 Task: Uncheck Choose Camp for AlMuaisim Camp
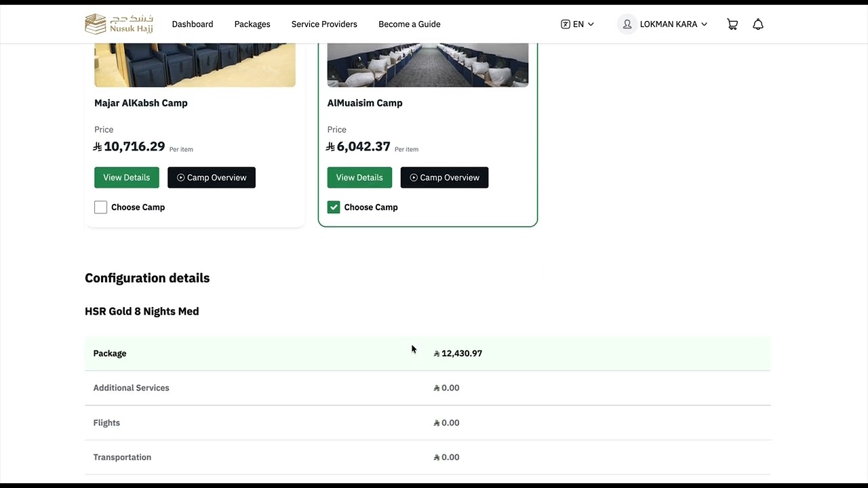pos(334,207)
